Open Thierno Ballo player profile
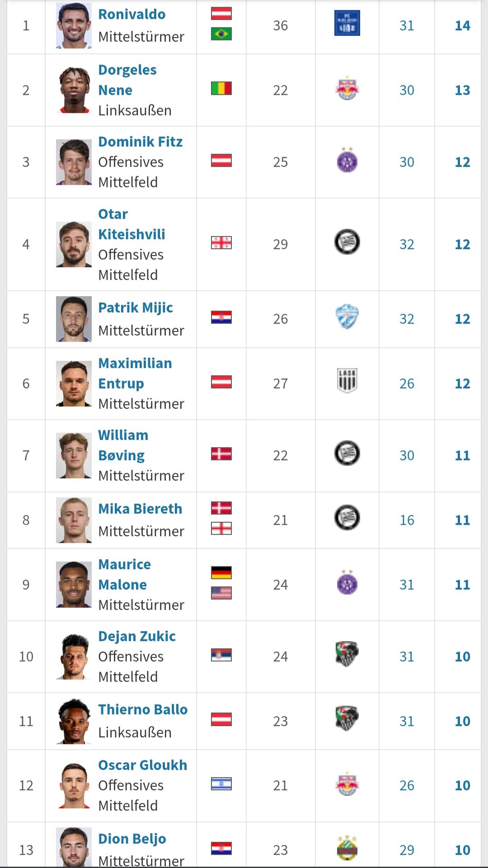Screen dimensions: 488x868 pyautogui.click(x=143, y=709)
